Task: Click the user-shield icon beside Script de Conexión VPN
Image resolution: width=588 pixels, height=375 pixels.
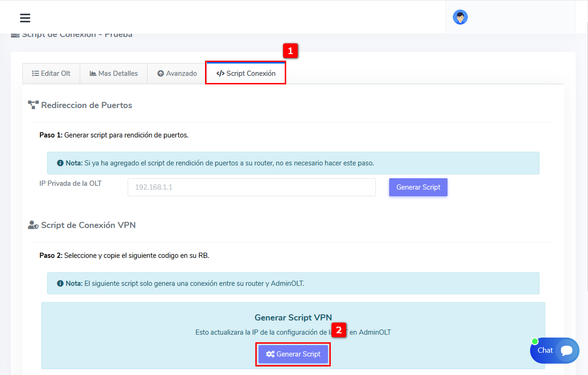Action: tap(33, 225)
